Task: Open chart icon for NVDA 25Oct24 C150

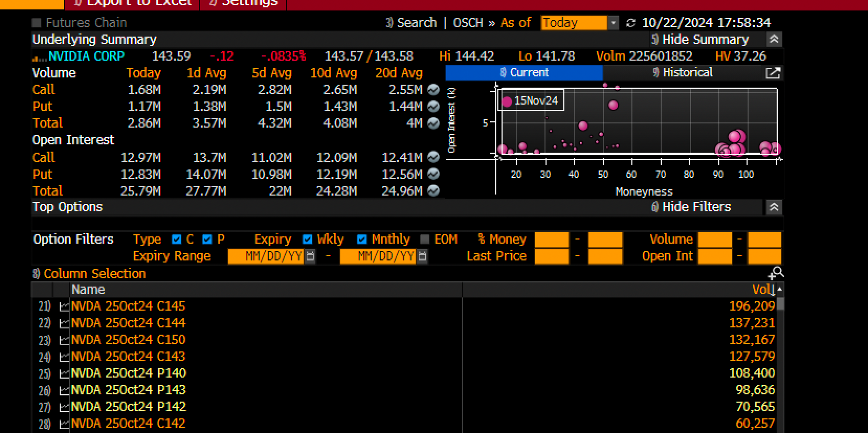Action: click(64, 340)
